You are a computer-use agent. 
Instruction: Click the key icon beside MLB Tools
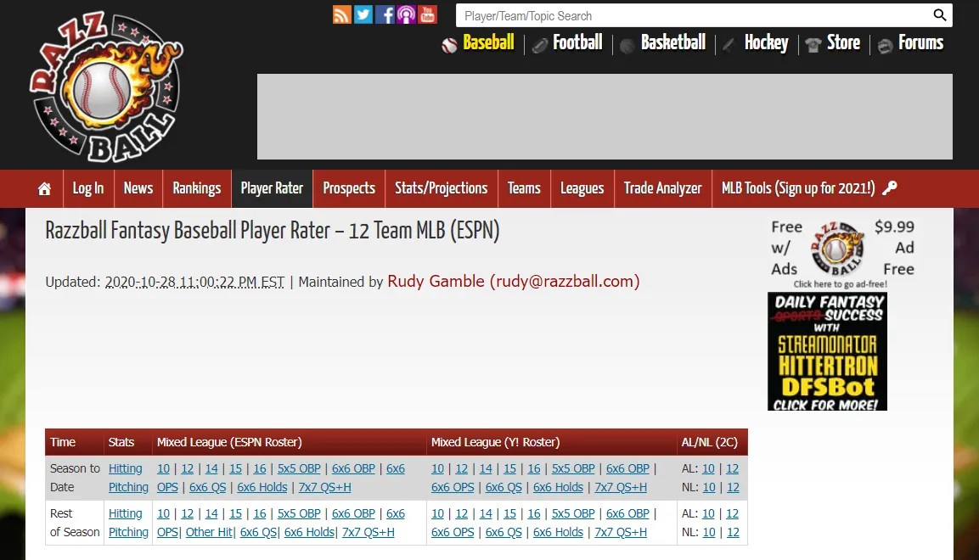point(889,188)
